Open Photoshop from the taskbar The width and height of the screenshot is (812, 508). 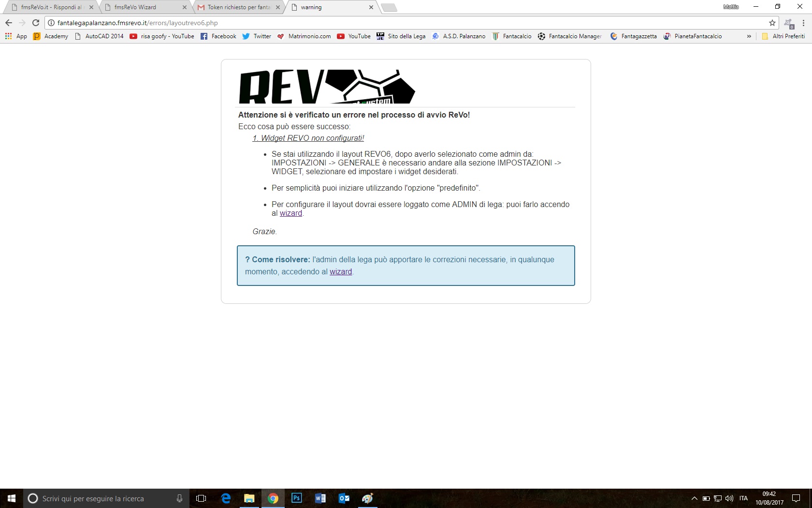296,498
